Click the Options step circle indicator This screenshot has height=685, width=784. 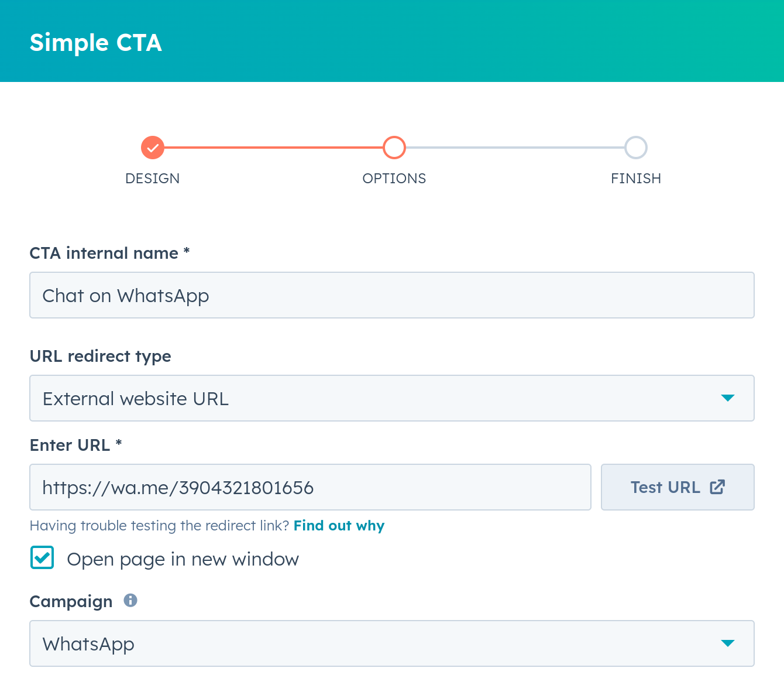pyautogui.click(x=394, y=148)
